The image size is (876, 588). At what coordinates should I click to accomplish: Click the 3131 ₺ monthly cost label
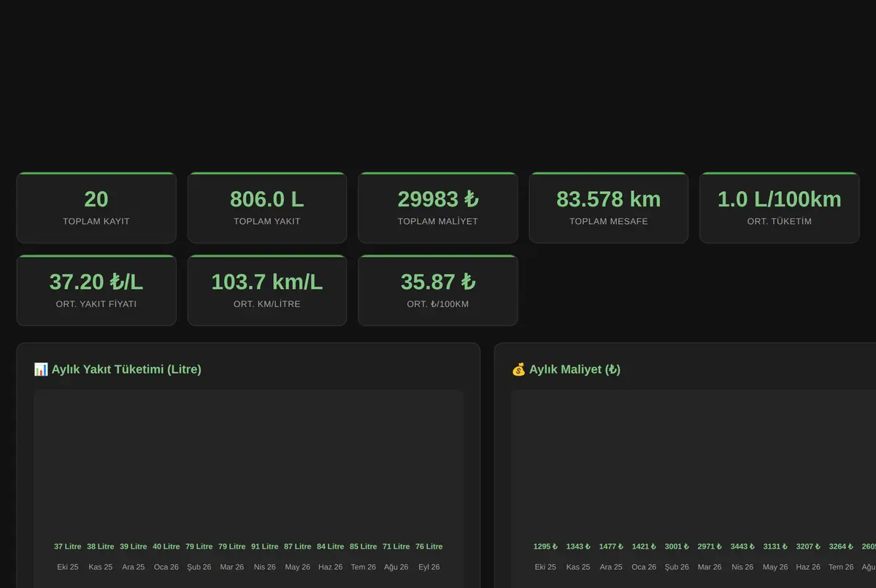click(x=775, y=546)
